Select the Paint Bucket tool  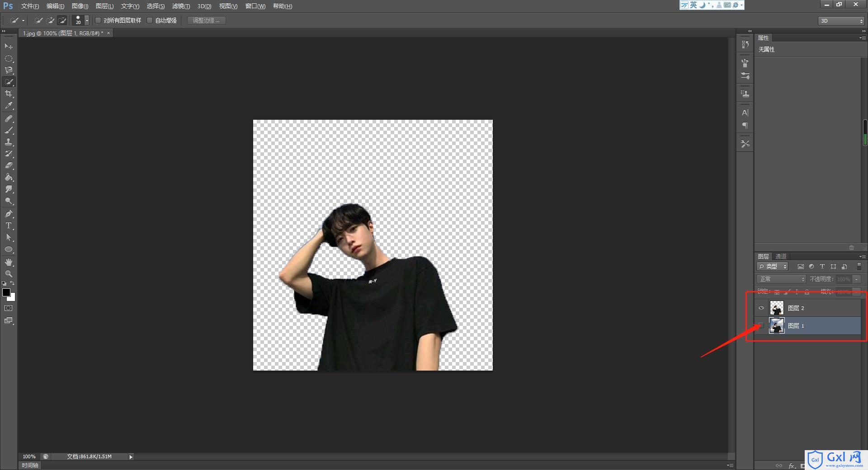(x=9, y=177)
